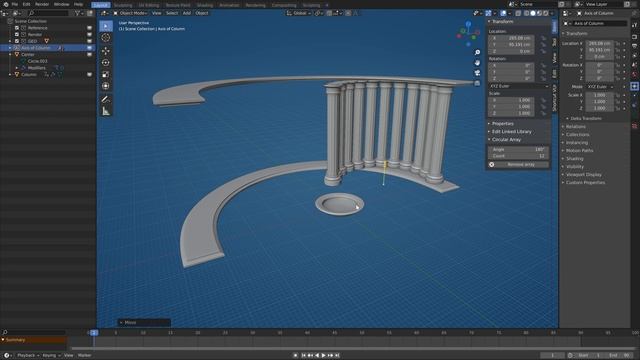Switch orthographic/perspective view icon
The width and height of the screenshot is (640, 360).
[x=477, y=83]
